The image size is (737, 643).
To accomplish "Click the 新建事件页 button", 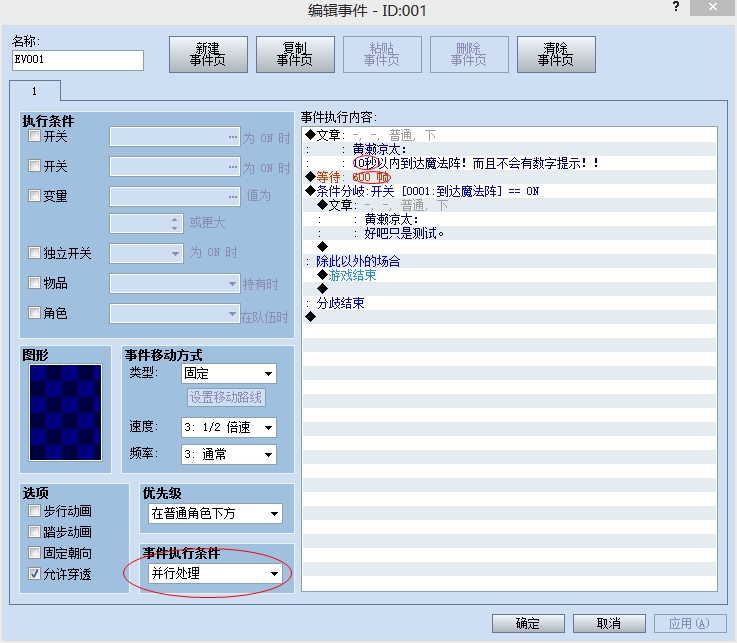I will pyautogui.click(x=208, y=55).
